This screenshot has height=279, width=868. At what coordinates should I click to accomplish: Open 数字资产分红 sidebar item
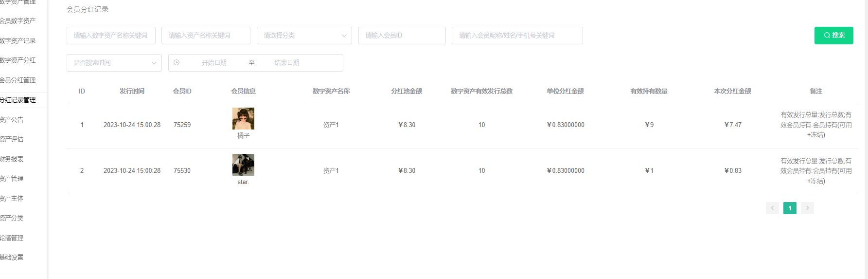coord(18,60)
